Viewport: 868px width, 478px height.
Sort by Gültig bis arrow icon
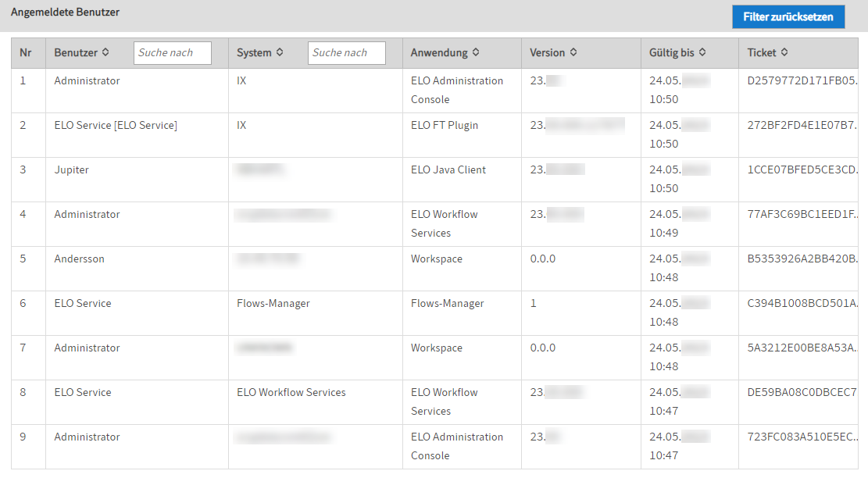click(x=702, y=52)
